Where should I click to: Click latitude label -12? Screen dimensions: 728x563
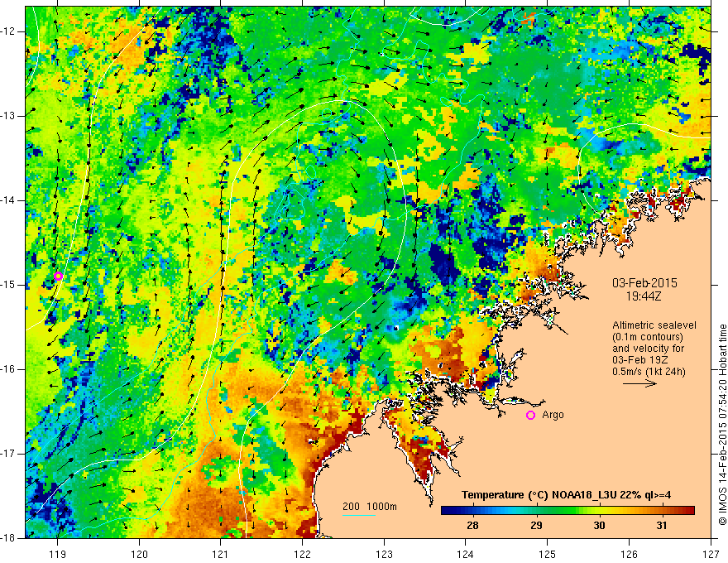tap(9, 31)
